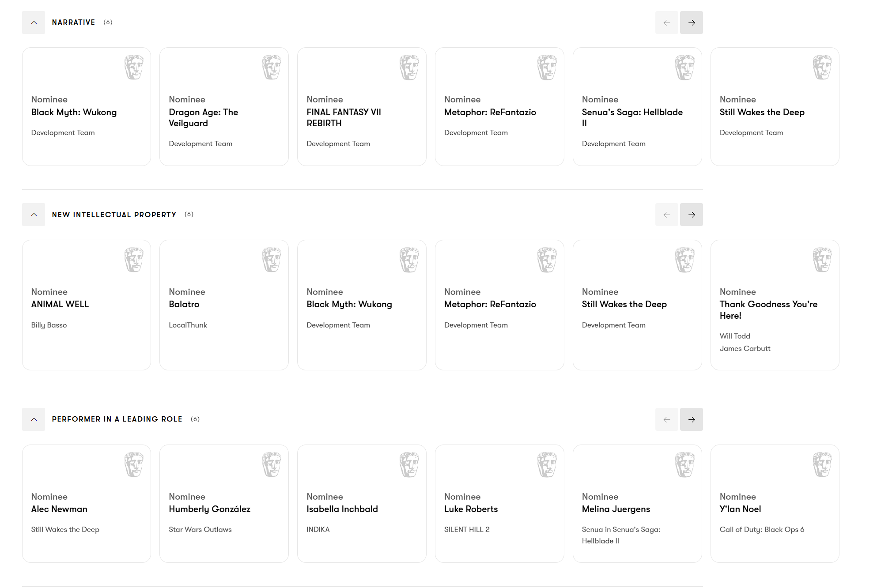Click previous arrow in New Intellectual Property

tap(666, 215)
